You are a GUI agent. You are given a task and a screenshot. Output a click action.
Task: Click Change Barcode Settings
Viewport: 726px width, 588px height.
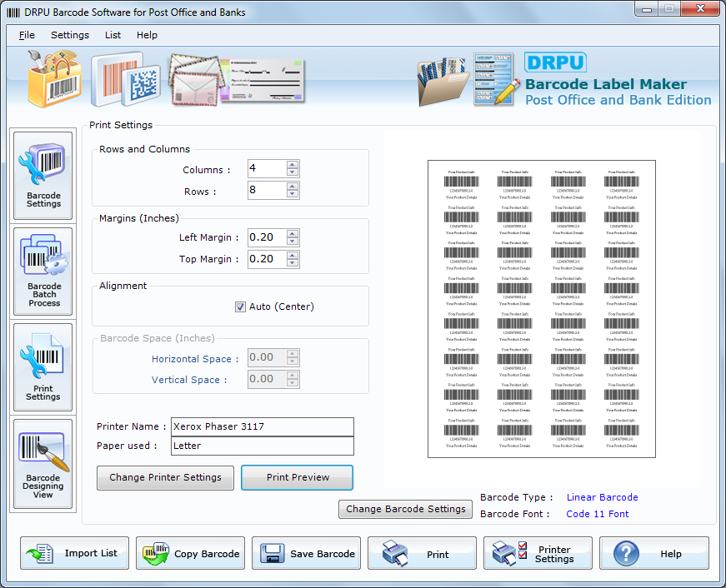[x=405, y=509]
